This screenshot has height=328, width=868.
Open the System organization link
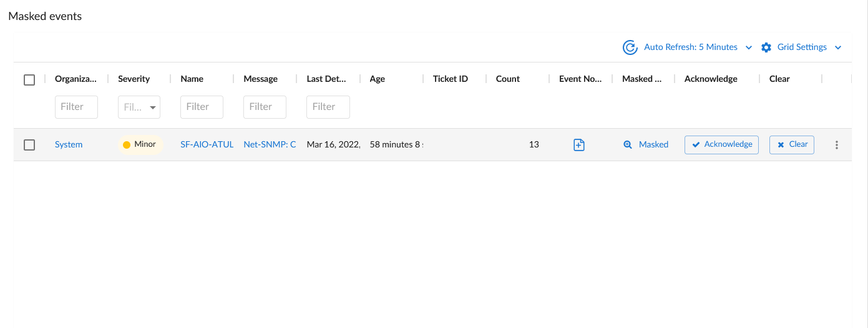pyautogui.click(x=69, y=144)
